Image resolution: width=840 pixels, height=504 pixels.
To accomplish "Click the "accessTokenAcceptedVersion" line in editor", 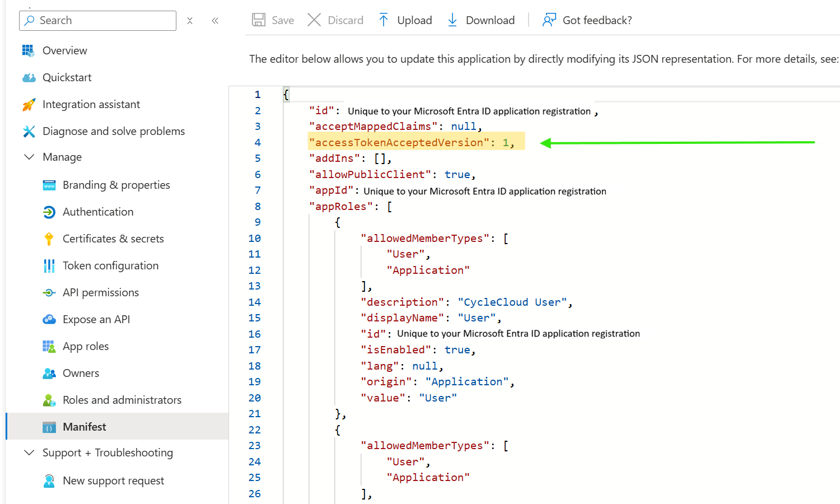I will [x=412, y=142].
